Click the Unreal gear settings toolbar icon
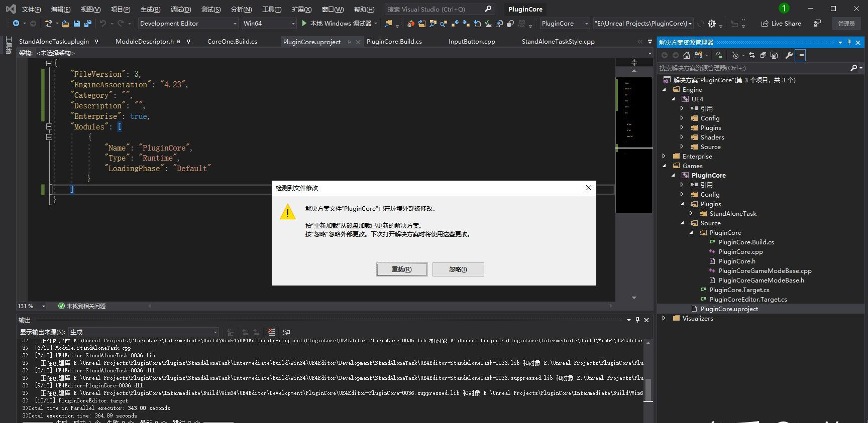 click(x=712, y=24)
